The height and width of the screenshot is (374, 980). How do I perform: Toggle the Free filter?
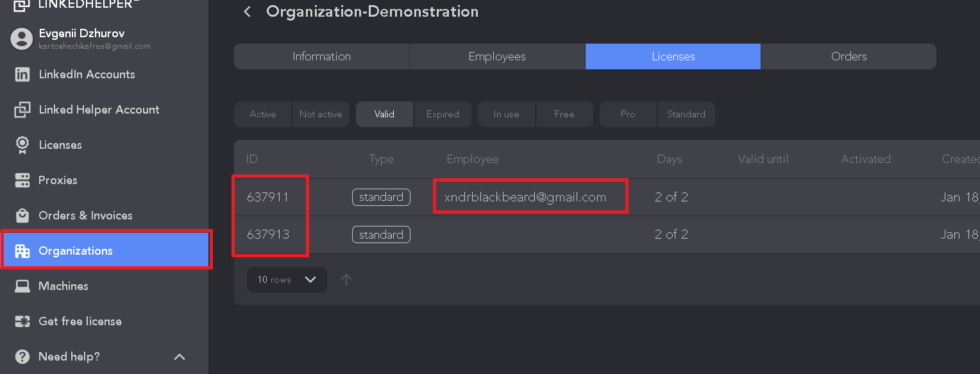(x=564, y=114)
